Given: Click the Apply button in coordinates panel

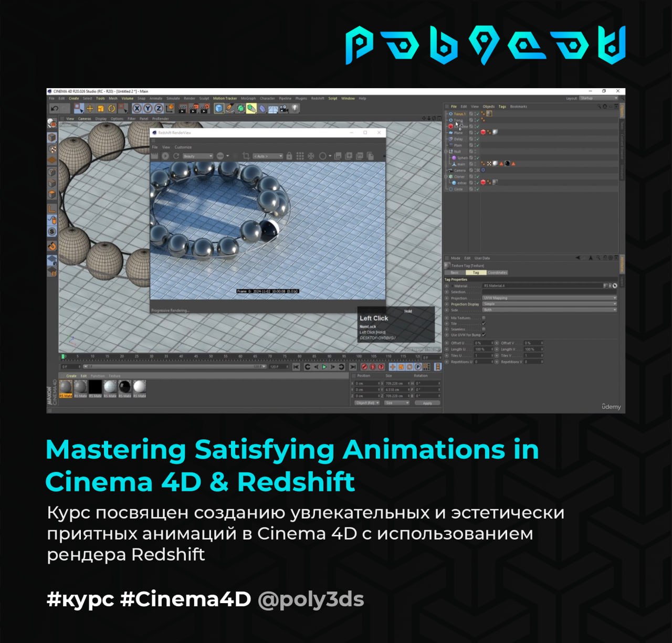Looking at the screenshot, I should click(427, 403).
